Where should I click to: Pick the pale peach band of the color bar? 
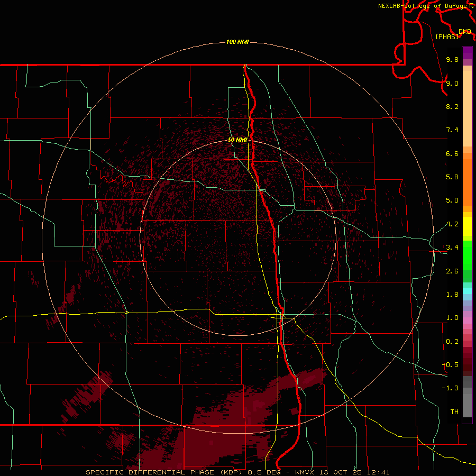(x=467, y=108)
